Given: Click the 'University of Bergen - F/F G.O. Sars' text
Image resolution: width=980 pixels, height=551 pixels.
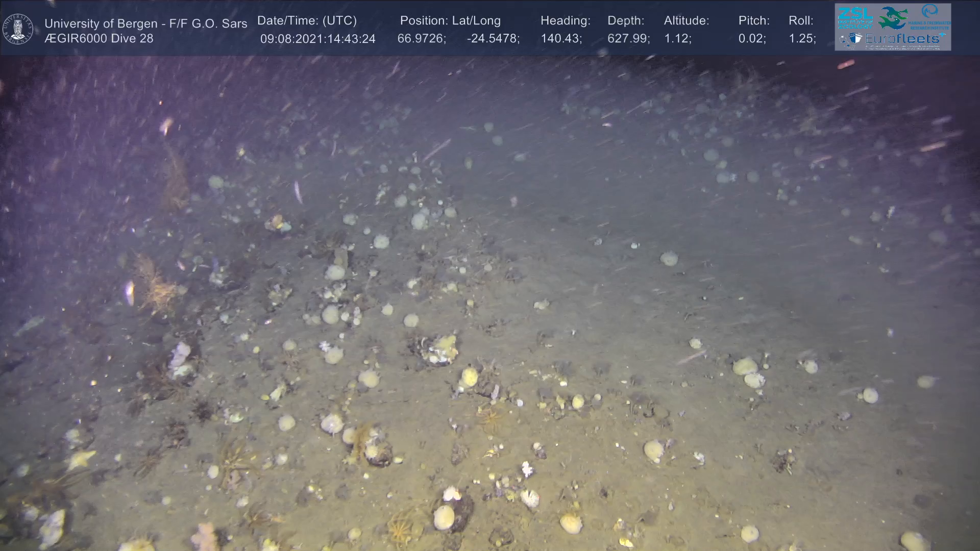Looking at the screenshot, I should pos(145,23).
